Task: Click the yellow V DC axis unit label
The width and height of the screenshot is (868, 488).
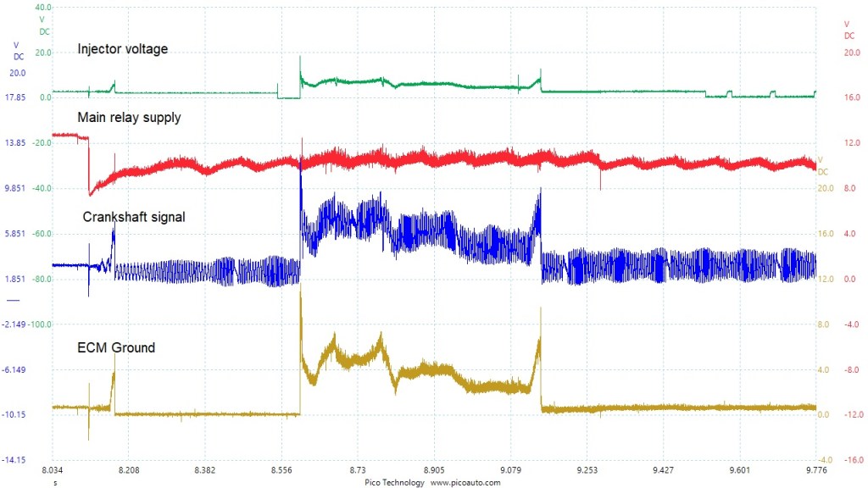Action: pos(824,164)
